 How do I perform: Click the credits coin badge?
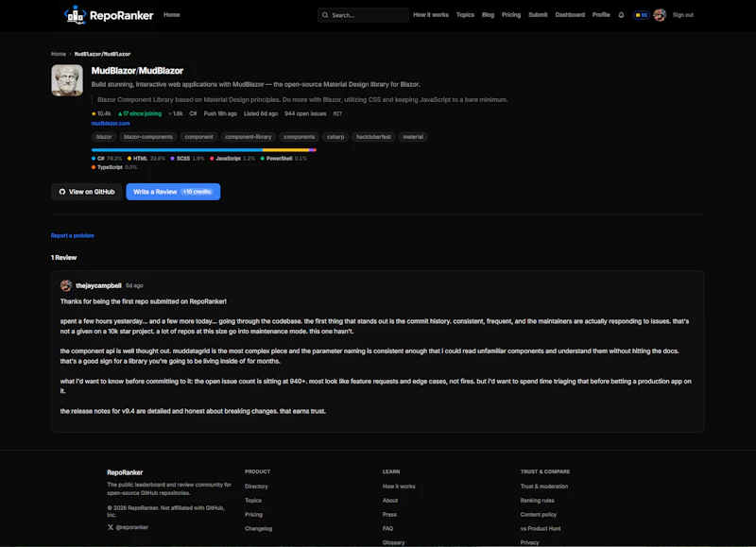pos(642,15)
